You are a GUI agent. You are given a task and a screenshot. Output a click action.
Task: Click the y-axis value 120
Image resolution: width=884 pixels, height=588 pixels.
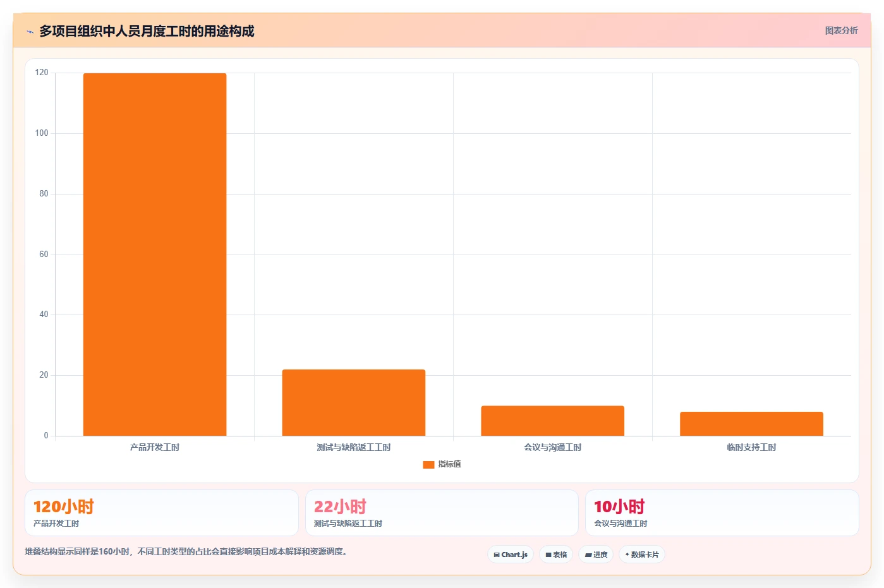(42, 73)
